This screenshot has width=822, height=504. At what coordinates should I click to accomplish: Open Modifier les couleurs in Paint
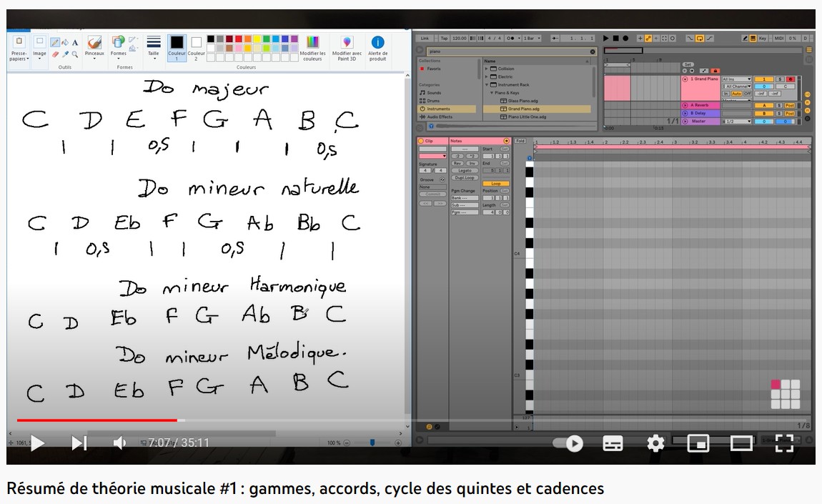coord(312,48)
